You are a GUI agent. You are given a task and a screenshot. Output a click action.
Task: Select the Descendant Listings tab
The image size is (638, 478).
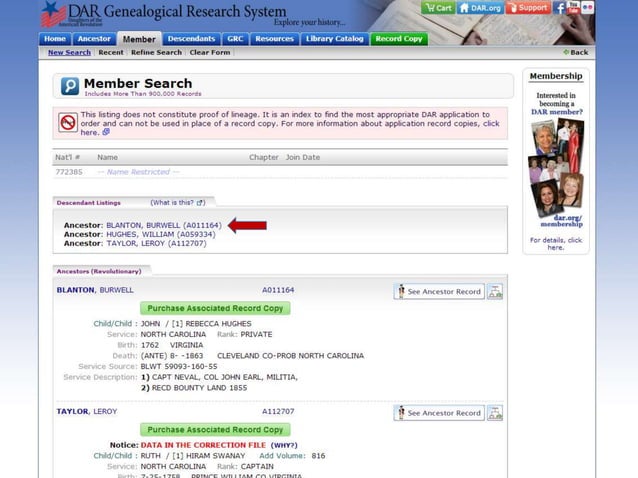pyautogui.click(x=89, y=203)
